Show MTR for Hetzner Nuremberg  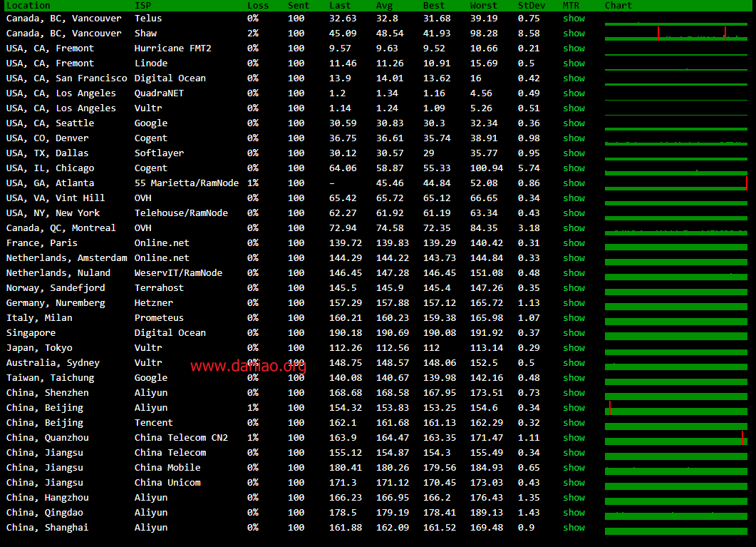coord(574,302)
